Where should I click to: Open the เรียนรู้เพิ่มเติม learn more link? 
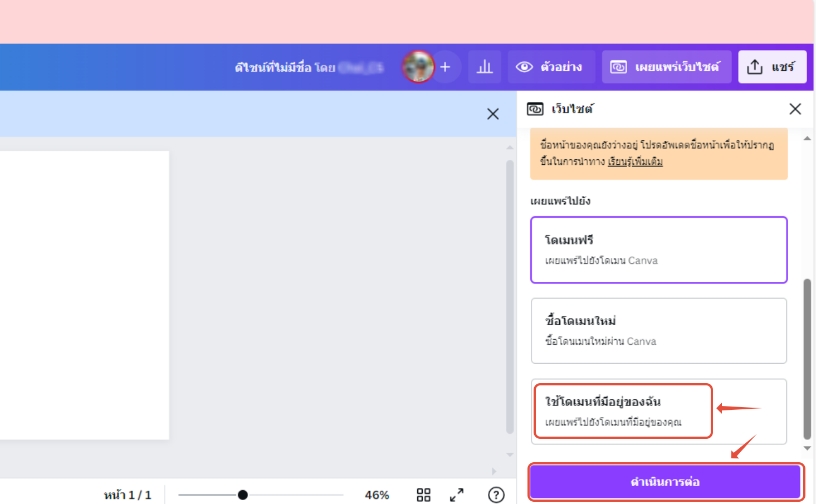point(635,162)
